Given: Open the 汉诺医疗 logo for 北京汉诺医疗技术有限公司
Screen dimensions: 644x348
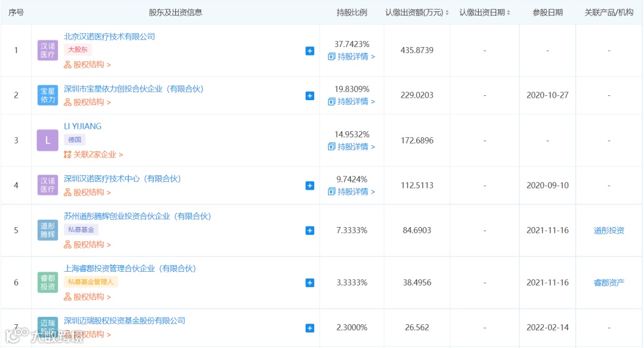Looking at the screenshot, I should point(48,51).
